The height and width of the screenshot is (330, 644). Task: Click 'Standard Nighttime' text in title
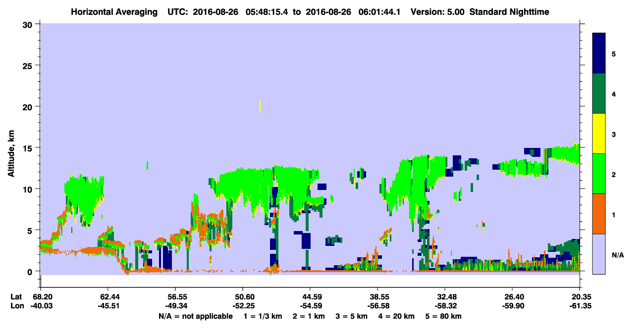pyautogui.click(x=509, y=12)
